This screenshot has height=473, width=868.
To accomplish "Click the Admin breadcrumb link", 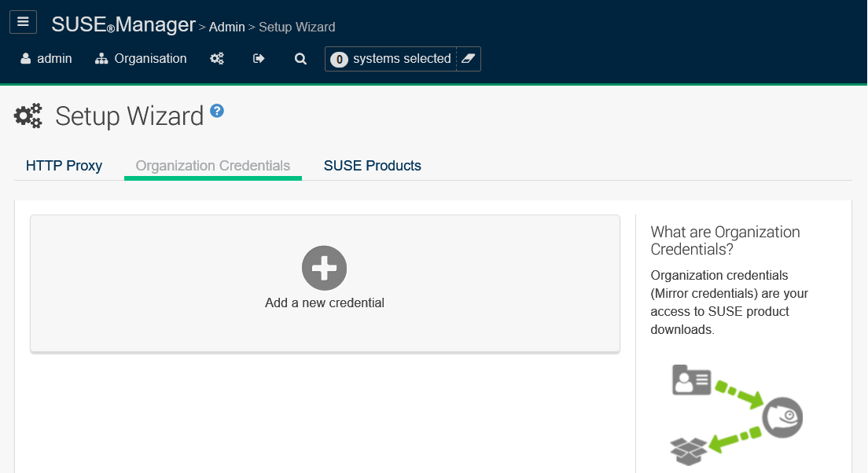I will tap(226, 27).
